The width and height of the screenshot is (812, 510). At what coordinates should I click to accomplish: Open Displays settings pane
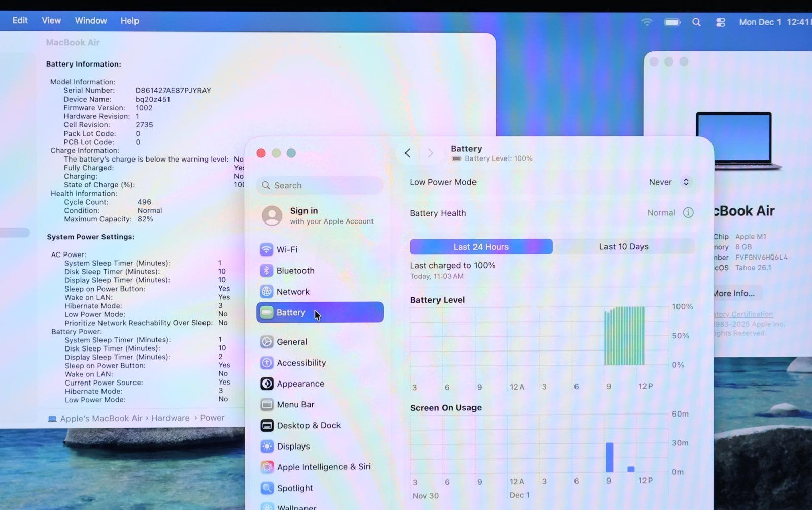pos(293,446)
